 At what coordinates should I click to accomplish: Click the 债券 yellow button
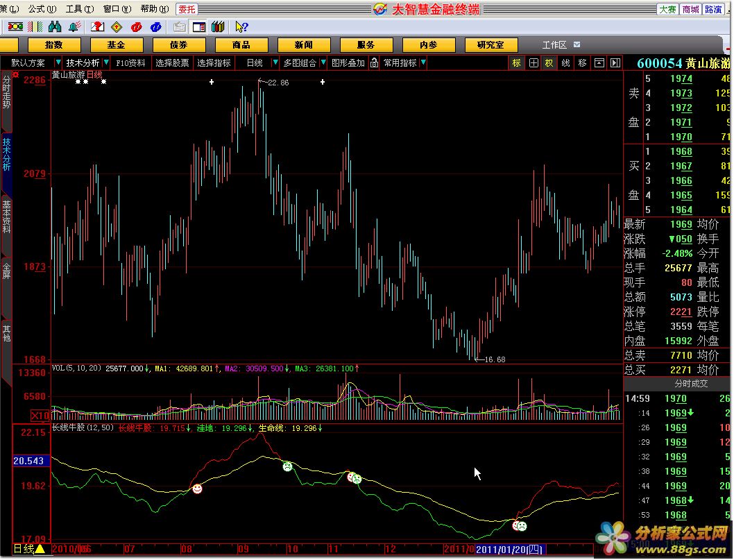coord(178,45)
